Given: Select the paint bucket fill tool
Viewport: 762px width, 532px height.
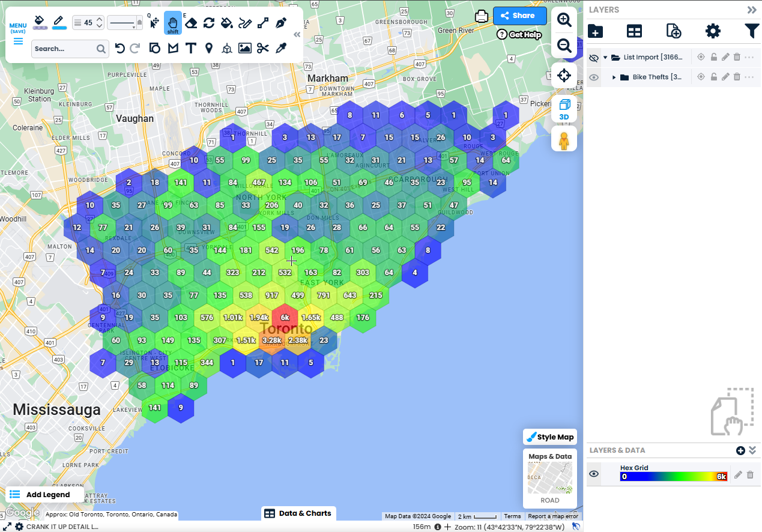Looking at the screenshot, I should 226,23.
